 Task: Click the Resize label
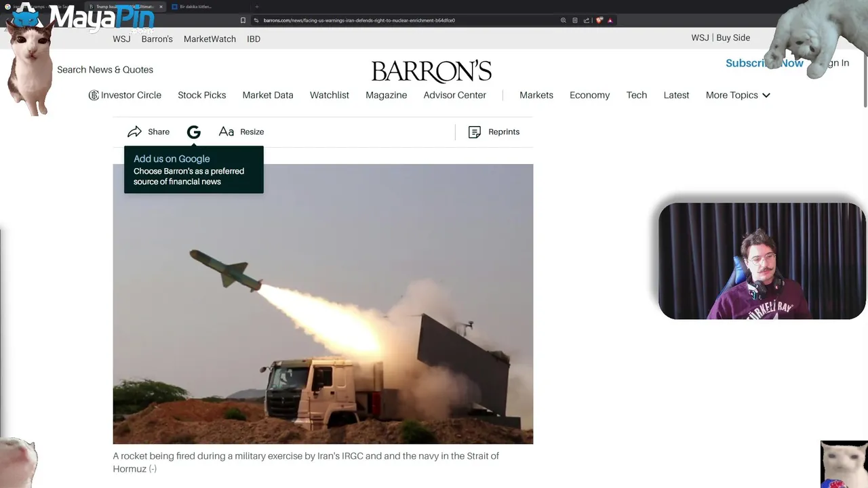coord(252,132)
